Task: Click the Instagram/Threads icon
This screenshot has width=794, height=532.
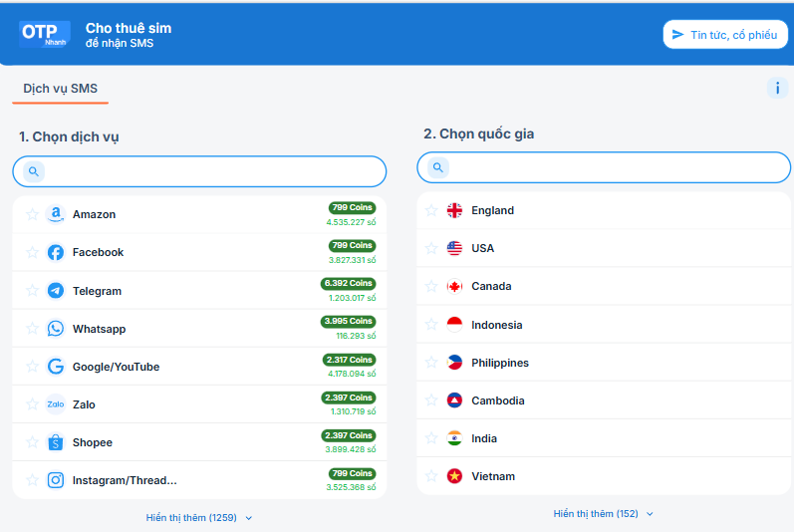Action: tap(56, 480)
